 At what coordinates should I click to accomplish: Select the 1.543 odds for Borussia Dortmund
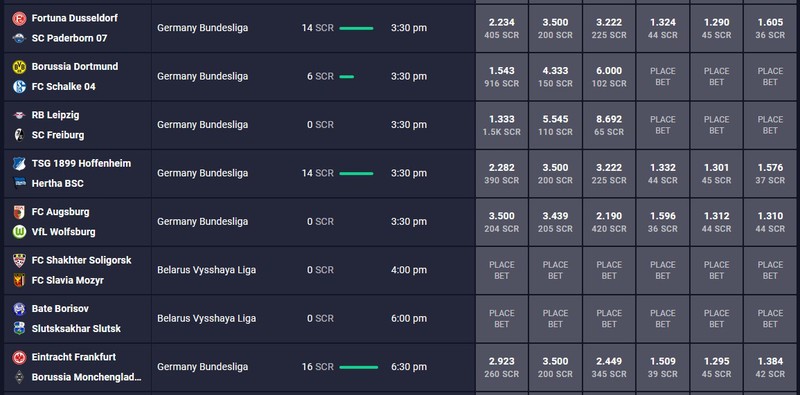pos(502,77)
